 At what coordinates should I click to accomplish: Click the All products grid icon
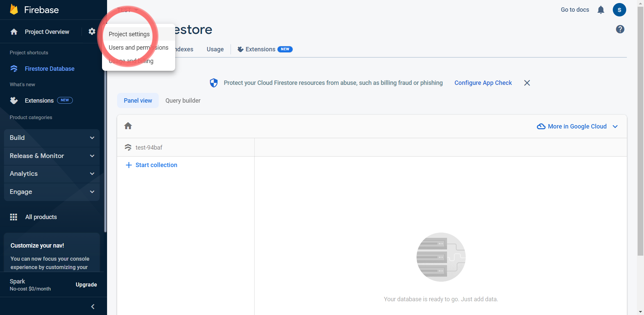(x=14, y=217)
